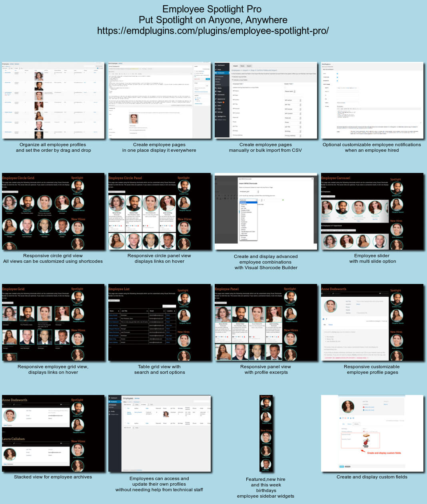427x504 pixels.
Task: Open the customizable employee profile pages screenshot
Action: pyautogui.click(x=372, y=322)
